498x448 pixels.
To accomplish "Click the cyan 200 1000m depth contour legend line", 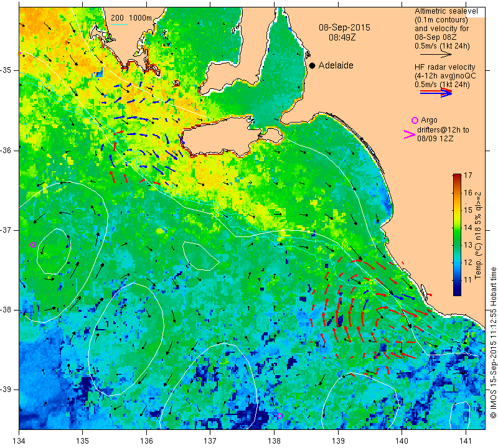I will (x=120, y=25).
